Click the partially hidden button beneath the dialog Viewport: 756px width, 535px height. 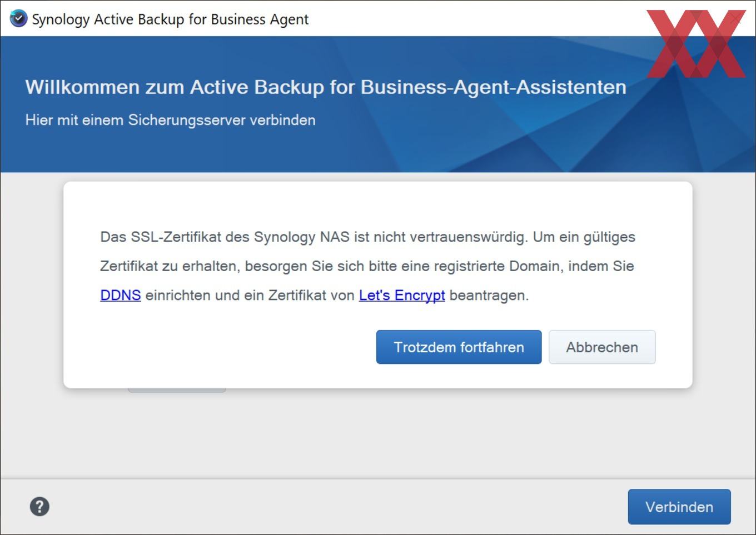tap(177, 390)
